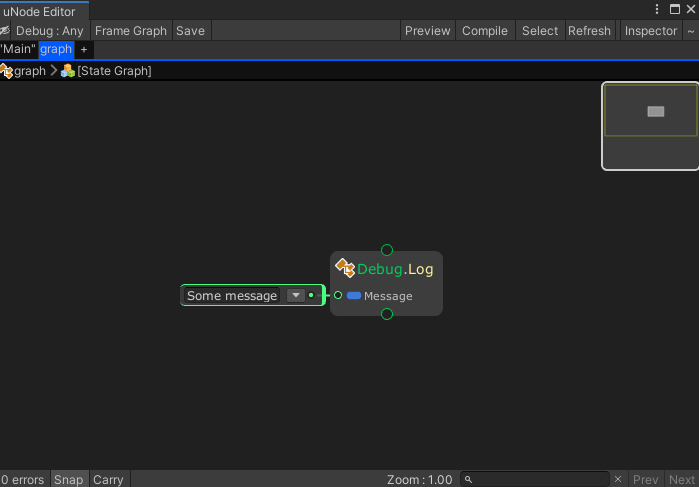The width and height of the screenshot is (699, 487).
Task: Toggle the Carry option
Action: (x=108, y=479)
